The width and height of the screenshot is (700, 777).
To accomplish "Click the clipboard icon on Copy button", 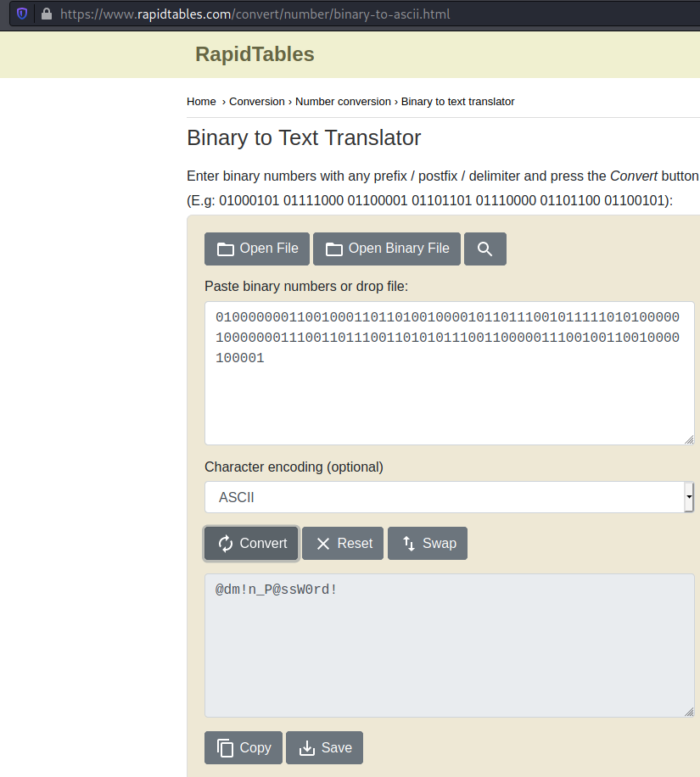I will [225, 747].
